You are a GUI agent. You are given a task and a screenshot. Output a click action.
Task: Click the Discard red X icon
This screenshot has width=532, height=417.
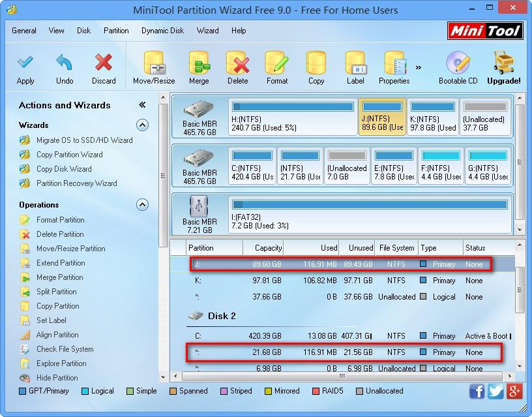point(104,62)
